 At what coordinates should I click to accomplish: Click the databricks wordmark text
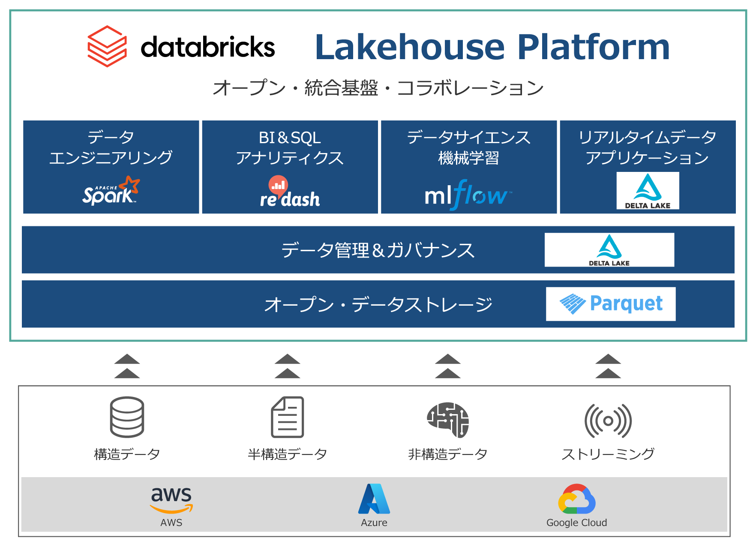208,47
